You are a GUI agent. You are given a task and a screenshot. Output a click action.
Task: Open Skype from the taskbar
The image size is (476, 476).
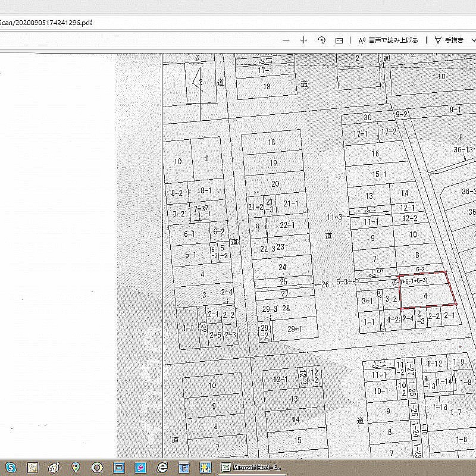point(11,468)
